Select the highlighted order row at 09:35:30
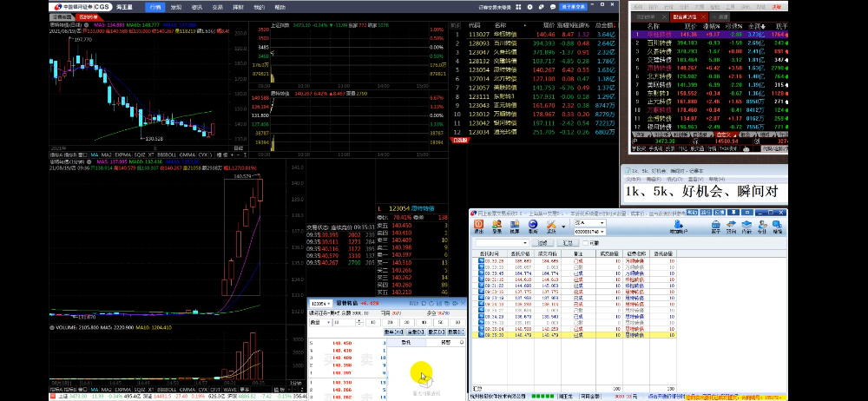868x401 pixels. click(x=573, y=335)
